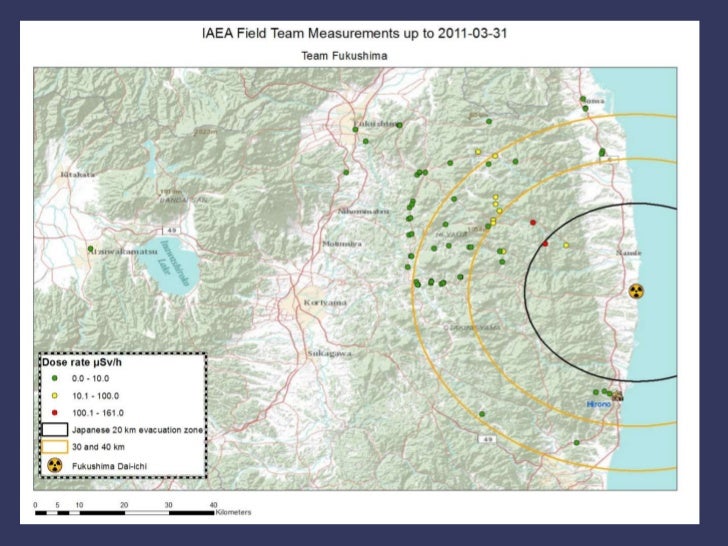Click the blue Hirono label

tap(599, 404)
